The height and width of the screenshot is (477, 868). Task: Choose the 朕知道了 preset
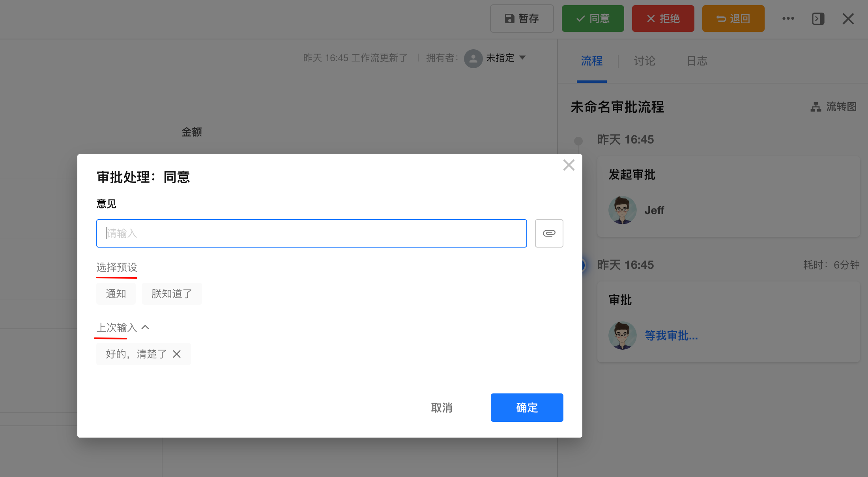(x=172, y=294)
